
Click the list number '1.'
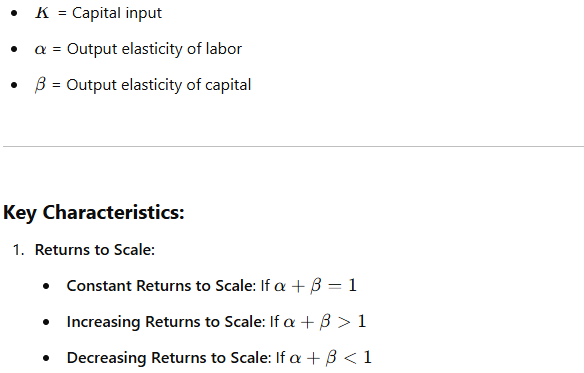[18, 250]
